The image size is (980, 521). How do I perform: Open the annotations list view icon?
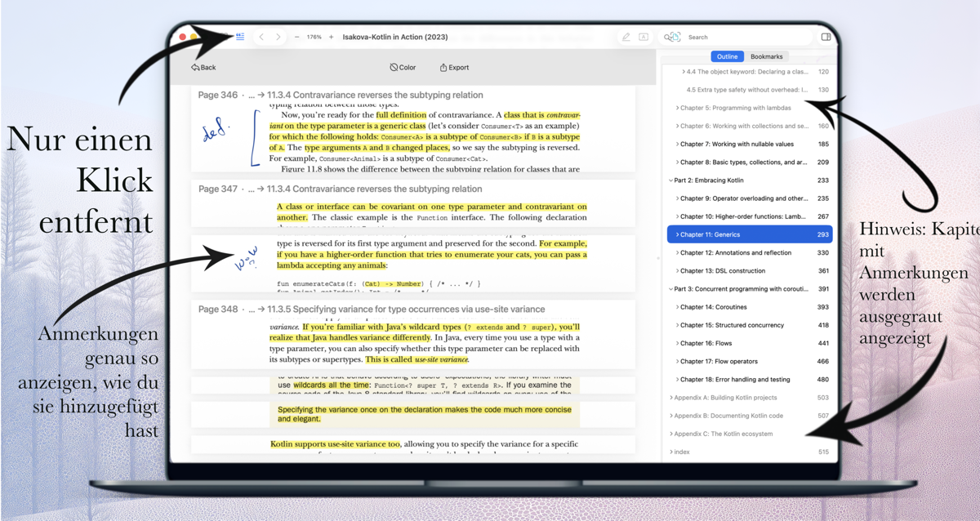(x=240, y=37)
